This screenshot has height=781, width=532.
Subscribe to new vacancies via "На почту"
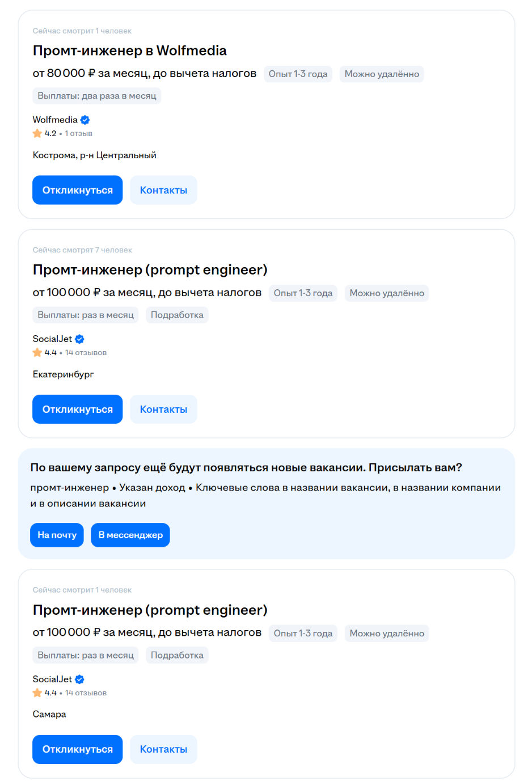pos(57,535)
